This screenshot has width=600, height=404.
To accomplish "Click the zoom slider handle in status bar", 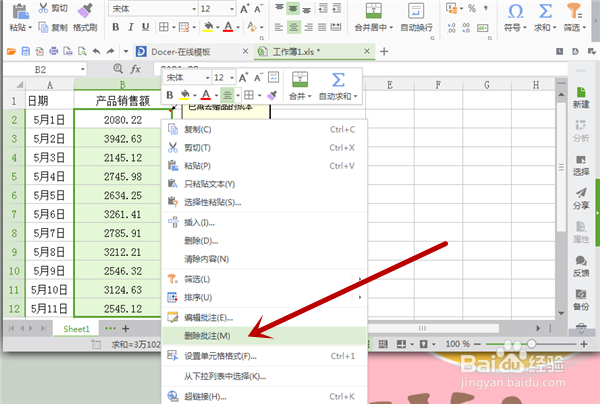I will pos(531,344).
